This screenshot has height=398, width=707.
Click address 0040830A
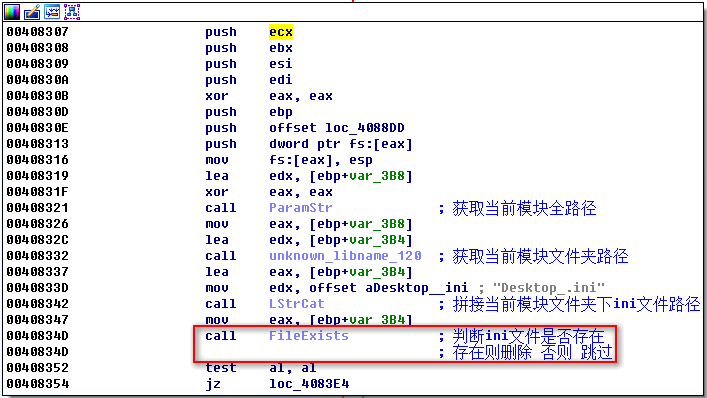pos(37,80)
